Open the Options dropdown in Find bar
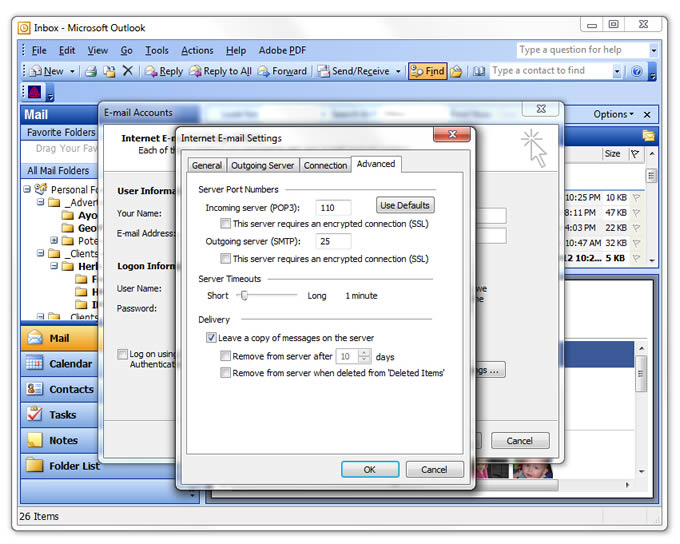Image resolution: width=680 pixels, height=544 pixels. [x=613, y=115]
